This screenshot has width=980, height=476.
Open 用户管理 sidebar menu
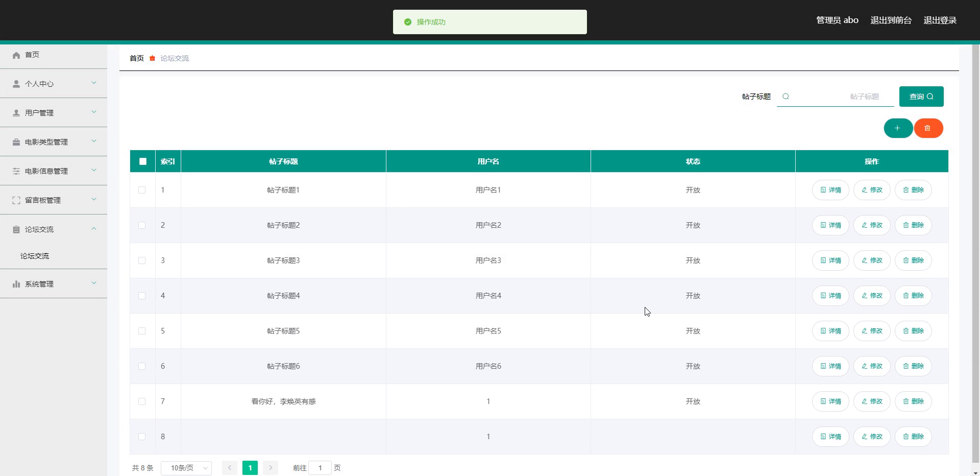coord(54,113)
